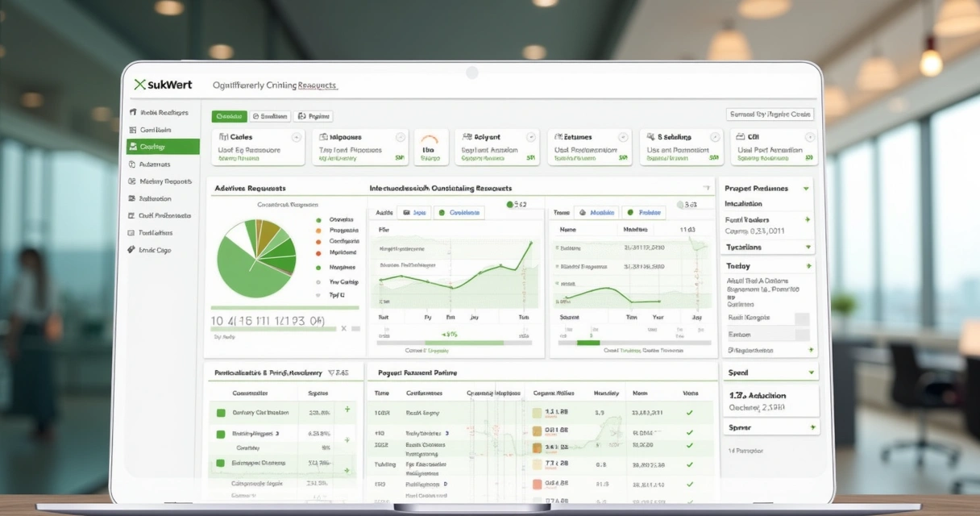Open the Automats link in the left sidebar
Screen dimensions: 980x516
pos(155,164)
